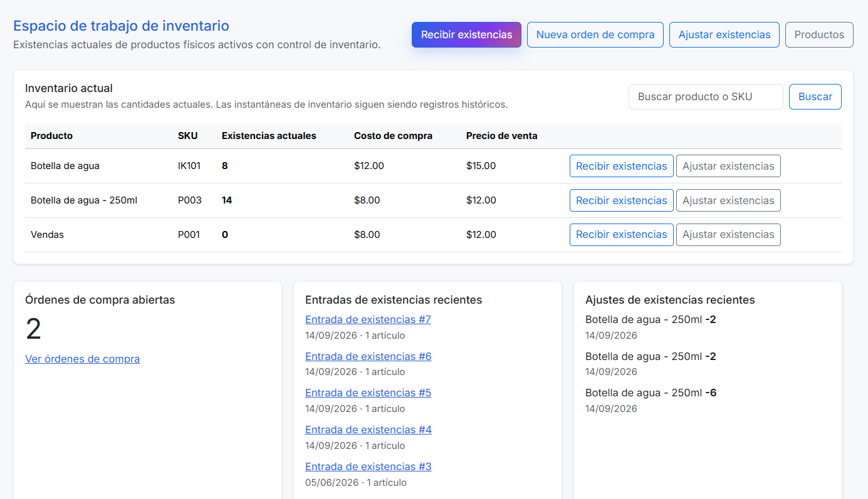Viewport: 868px width, 499px height.
Task: Click the header Ajustar existencias button
Action: (724, 34)
